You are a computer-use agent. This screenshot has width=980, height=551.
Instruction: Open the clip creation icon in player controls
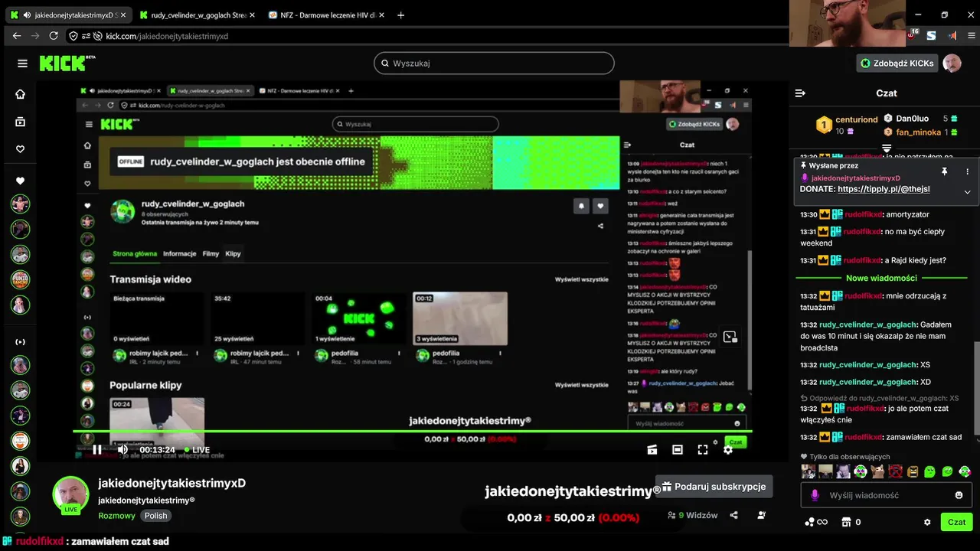[x=652, y=450]
